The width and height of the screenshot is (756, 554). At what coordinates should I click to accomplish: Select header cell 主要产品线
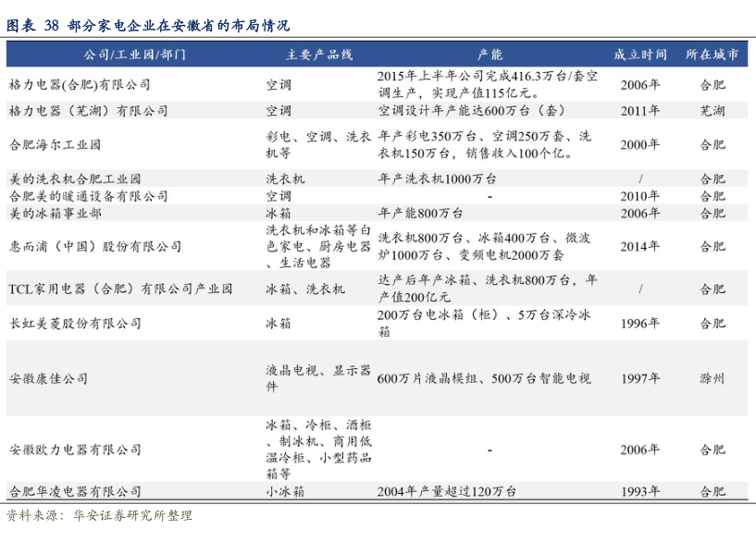point(318,55)
